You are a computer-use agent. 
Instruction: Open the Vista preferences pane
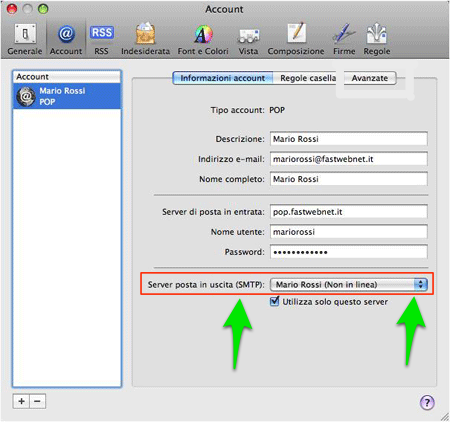click(x=248, y=39)
